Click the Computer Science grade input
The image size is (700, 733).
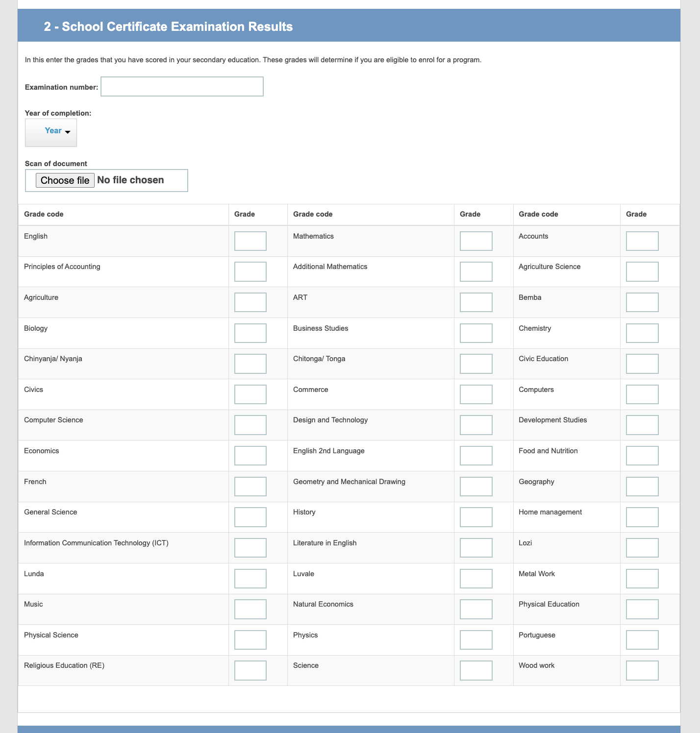coord(250,425)
